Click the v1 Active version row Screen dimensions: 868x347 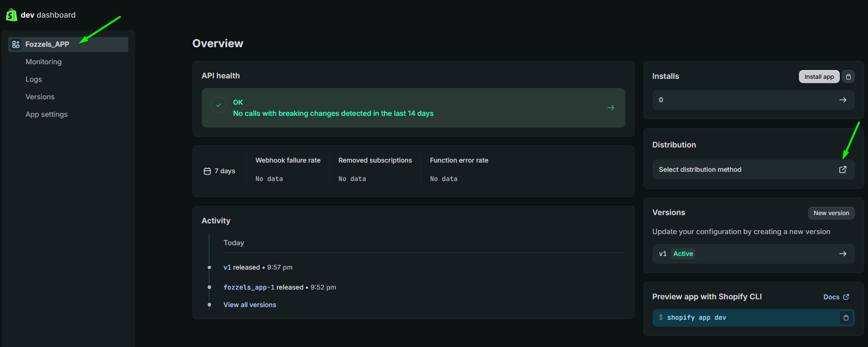click(753, 254)
